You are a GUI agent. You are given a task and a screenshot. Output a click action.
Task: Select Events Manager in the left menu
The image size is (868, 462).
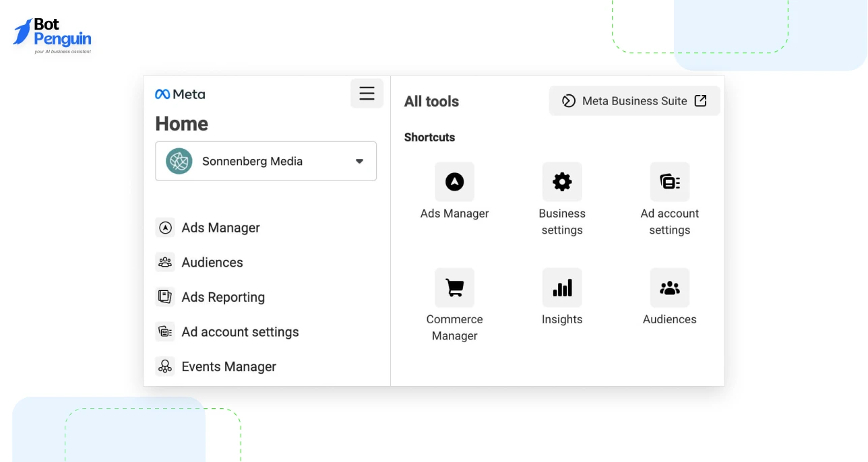coord(228,366)
